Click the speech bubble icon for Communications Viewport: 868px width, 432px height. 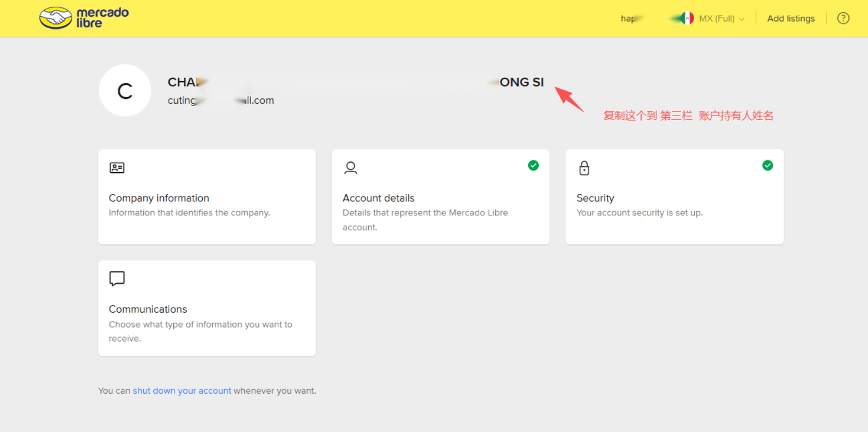pyautogui.click(x=117, y=279)
